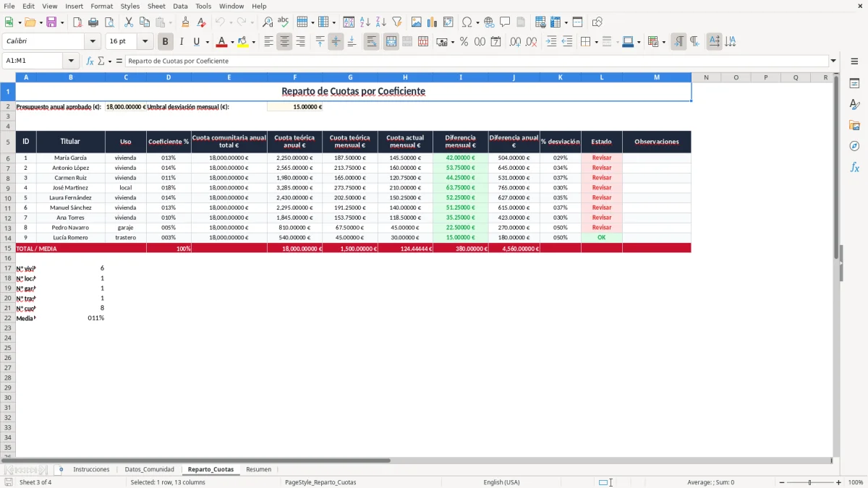This screenshot has height=488, width=868.
Task: Toggle Underline formatting
Action: click(196, 42)
